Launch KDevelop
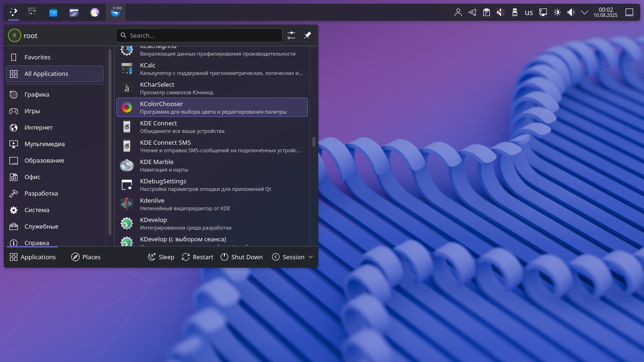This screenshot has height=362, width=644. click(212, 223)
